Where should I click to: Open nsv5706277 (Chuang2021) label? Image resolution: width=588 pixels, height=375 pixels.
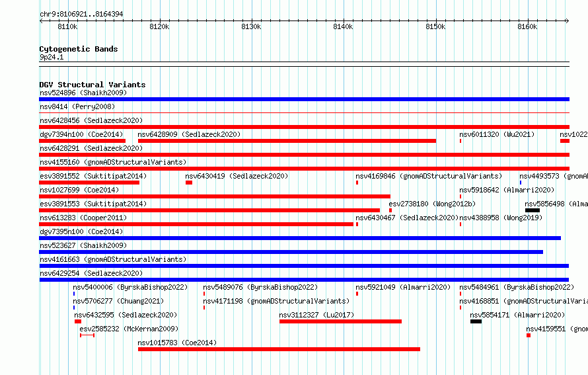[x=118, y=301]
